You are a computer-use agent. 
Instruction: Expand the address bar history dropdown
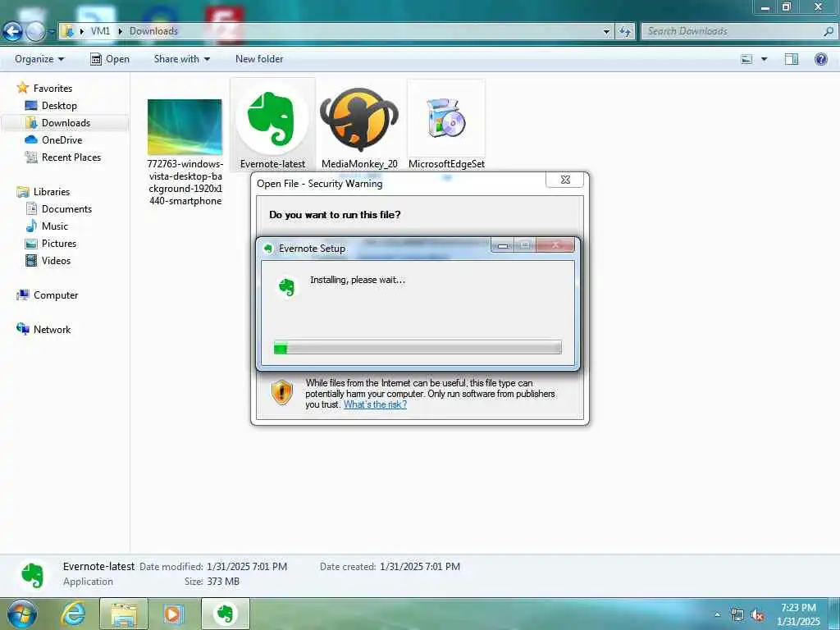(606, 31)
